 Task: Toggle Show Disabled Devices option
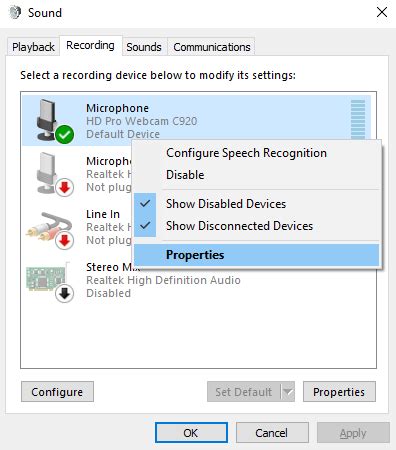[257, 204]
